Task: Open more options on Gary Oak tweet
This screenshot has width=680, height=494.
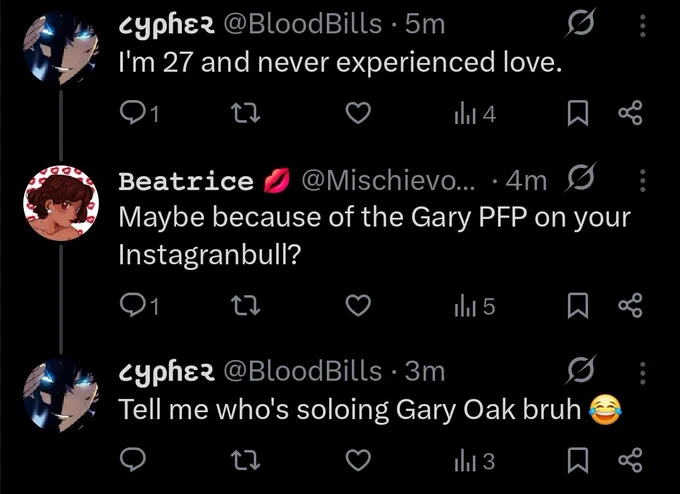Action: [x=643, y=373]
